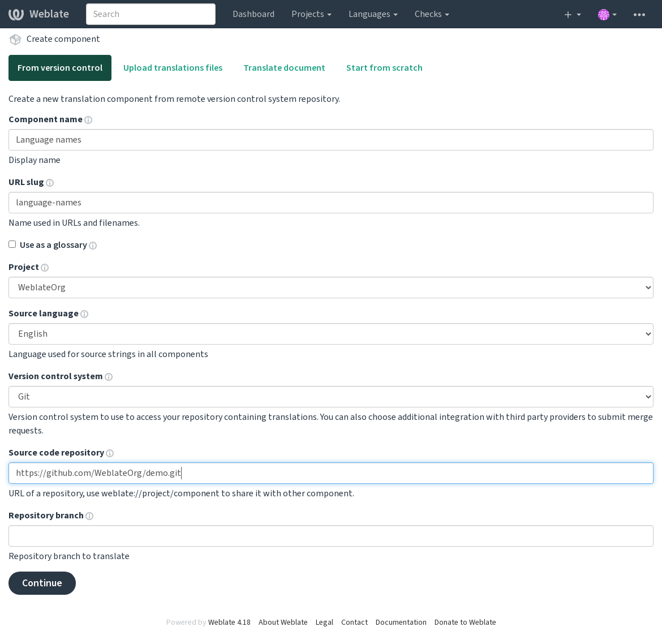Expand the Projects menu in navbar

pos(311,14)
